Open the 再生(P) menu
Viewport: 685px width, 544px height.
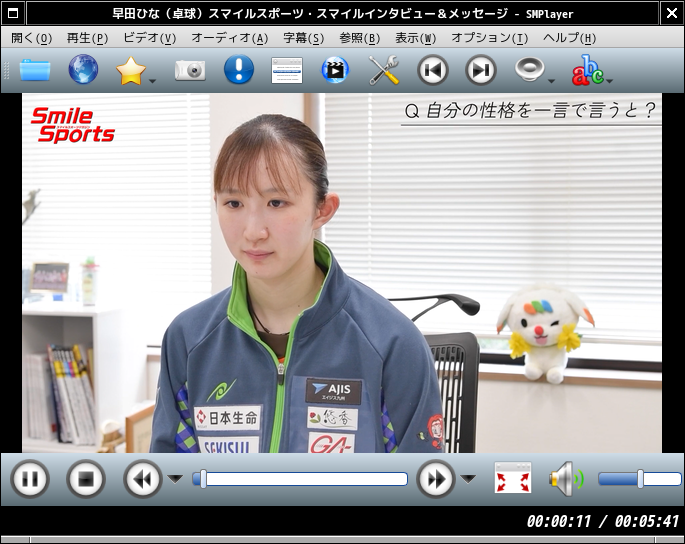tap(87, 38)
